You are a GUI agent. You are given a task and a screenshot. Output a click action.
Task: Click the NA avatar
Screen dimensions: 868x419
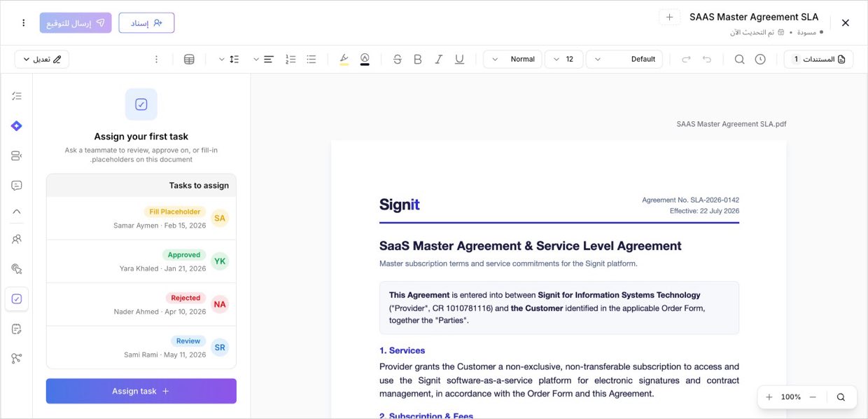pyautogui.click(x=220, y=304)
